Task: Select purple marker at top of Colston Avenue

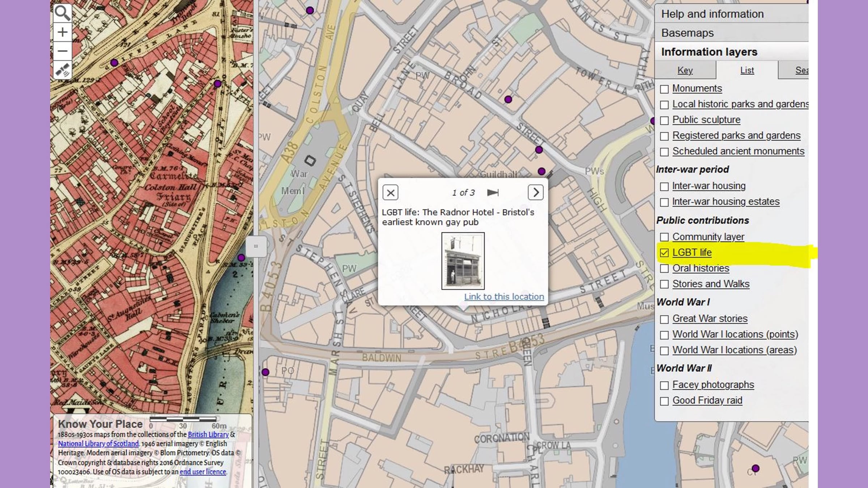Action: pos(310,10)
